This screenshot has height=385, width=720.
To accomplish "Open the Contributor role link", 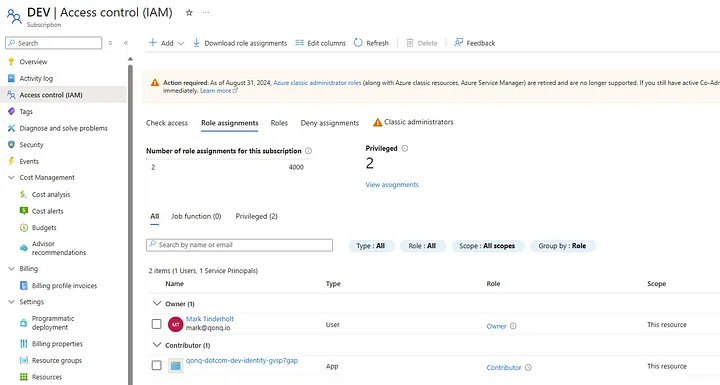I will pyautogui.click(x=504, y=368).
